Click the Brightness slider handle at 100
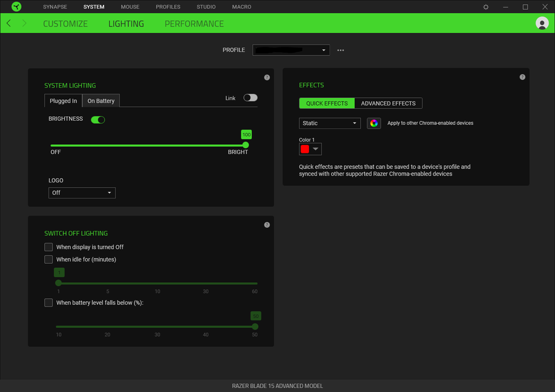The image size is (555, 392). click(x=245, y=145)
